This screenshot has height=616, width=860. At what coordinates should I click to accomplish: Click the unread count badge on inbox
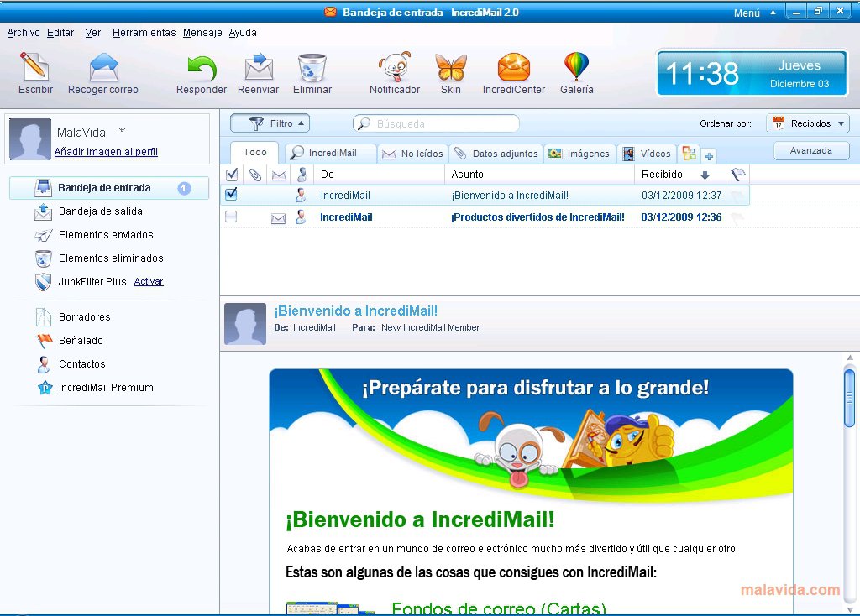(x=184, y=189)
